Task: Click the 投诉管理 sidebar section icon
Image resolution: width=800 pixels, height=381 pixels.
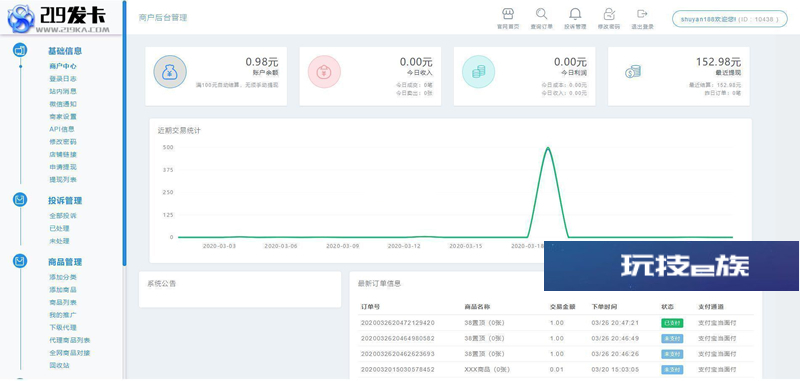Action: click(x=20, y=200)
